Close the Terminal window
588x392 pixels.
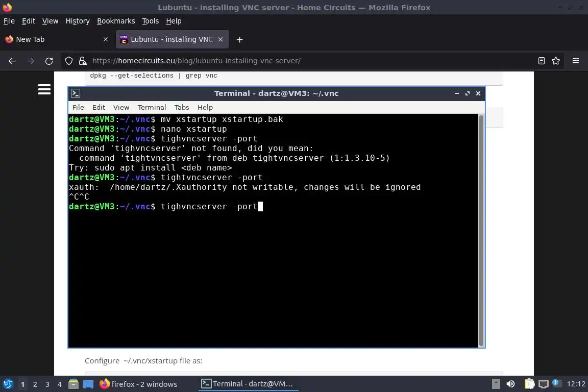pyautogui.click(x=478, y=93)
